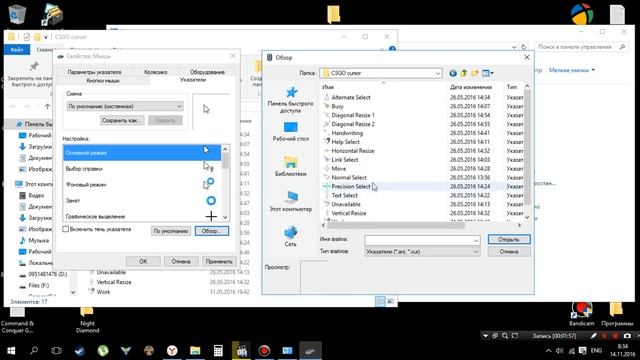This screenshot has width=640, height=360.
Task: Click Применить in mouse properties
Action: 219,262
